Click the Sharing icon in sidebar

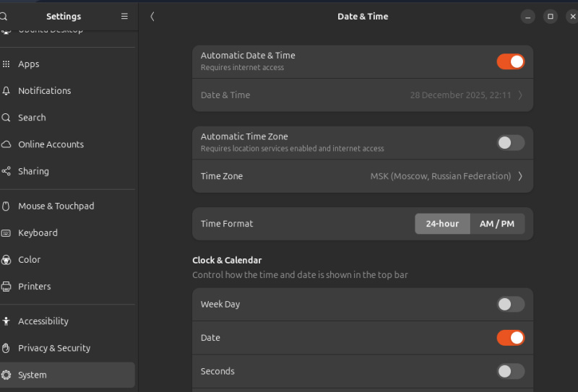tap(7, 172)
